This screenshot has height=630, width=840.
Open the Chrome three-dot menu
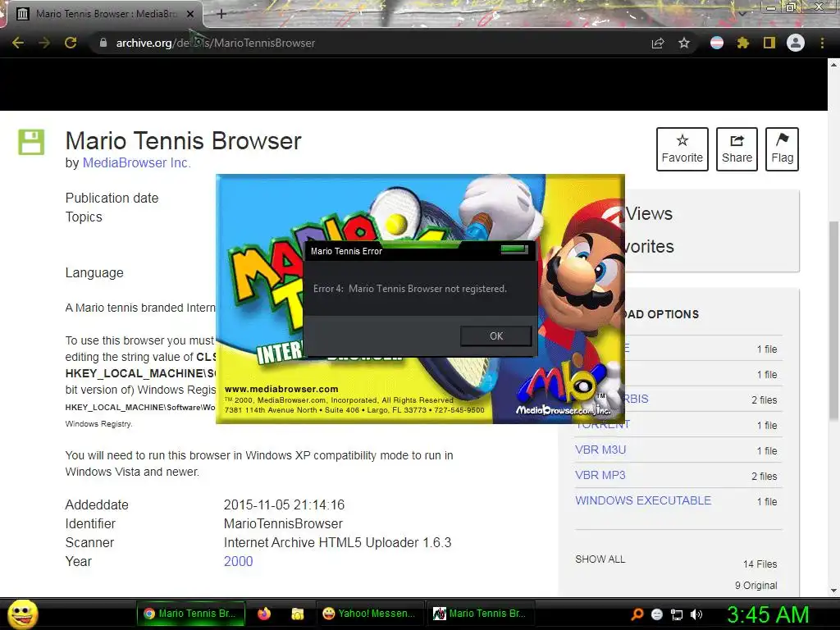822,43
